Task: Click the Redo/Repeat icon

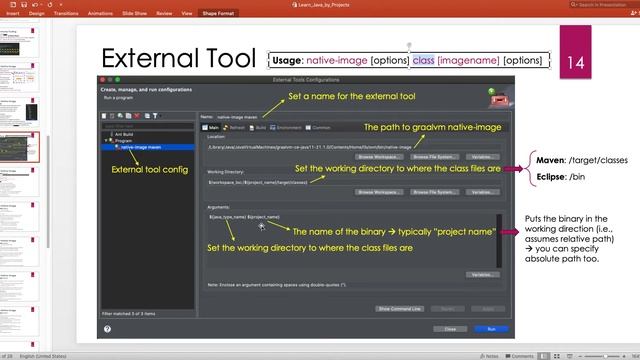Action: pos(50,4)
